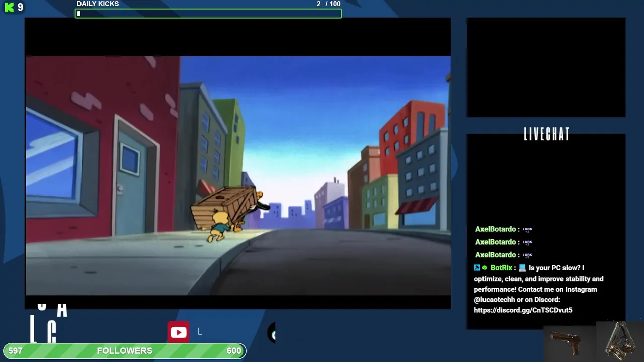Viewport: 644px width, 362px height.
Task: Click the DAILY KICKS label
Action: tap(98, 4)
